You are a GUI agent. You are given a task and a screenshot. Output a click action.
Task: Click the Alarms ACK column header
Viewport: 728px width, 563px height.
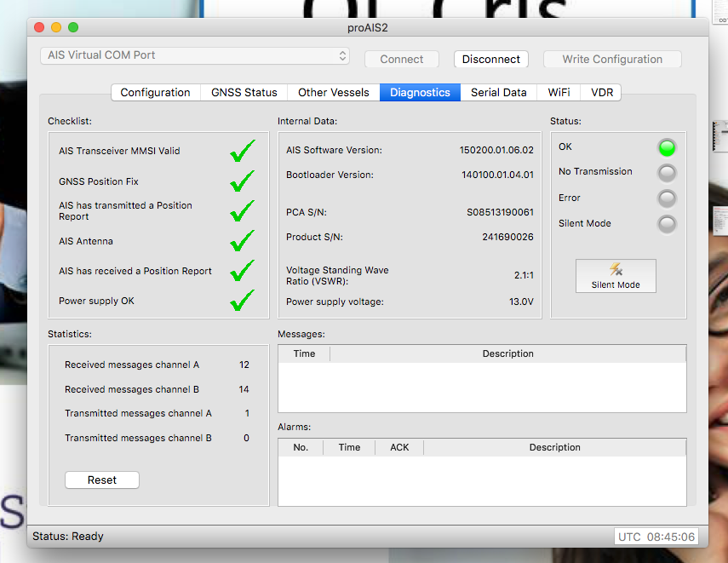pyautogui.click(x=399, y=447)
